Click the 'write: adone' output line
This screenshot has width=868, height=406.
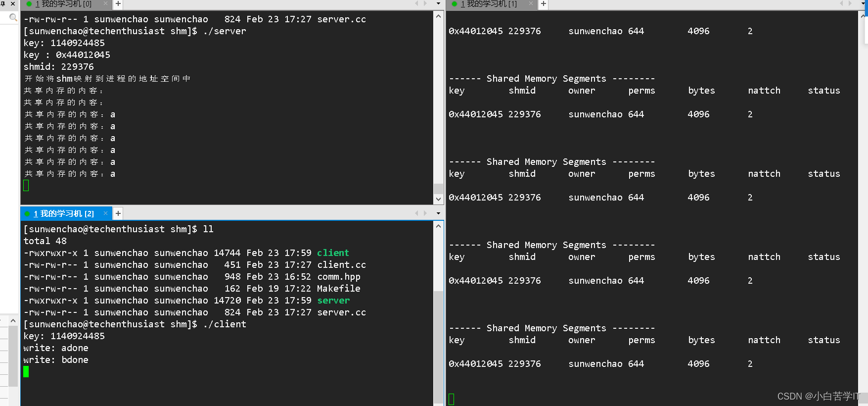pyautogui.click(x=56, y=348)
